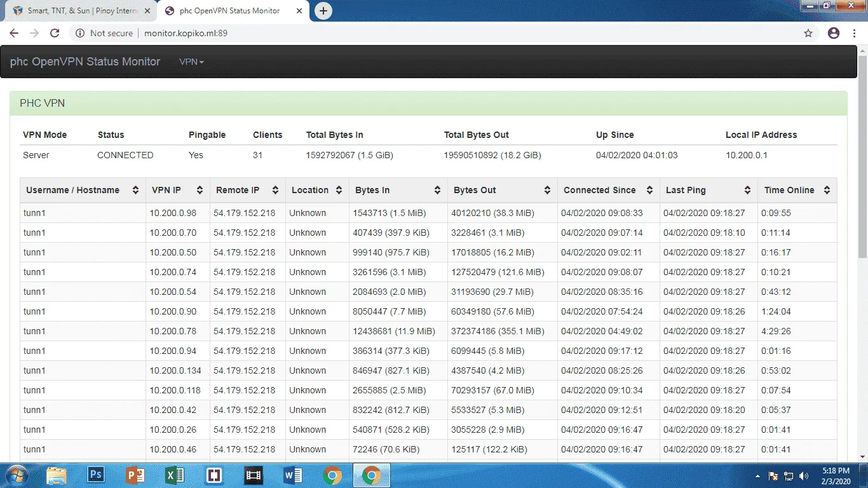Click the Time Online sort arrows
868x488 pixels.
point(827,190)
